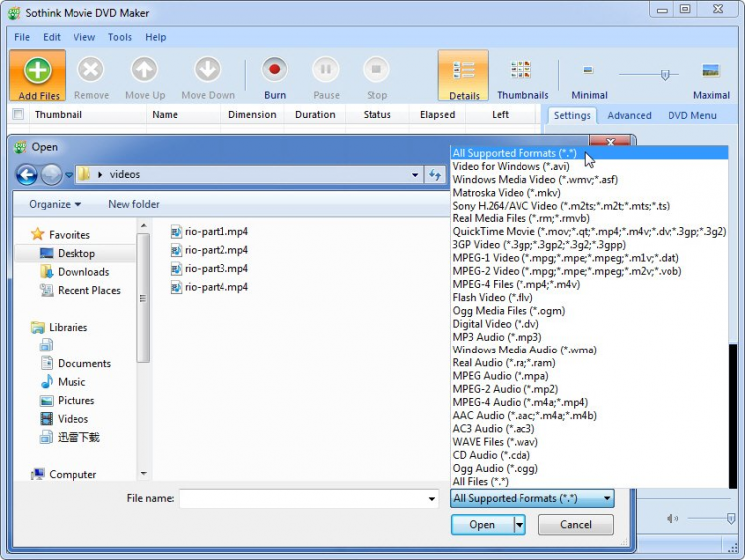The height and width of the screenshot is (560, 745).
Task: Tick the select-all checkbox in the list header
Action: [x=18, y=115]
